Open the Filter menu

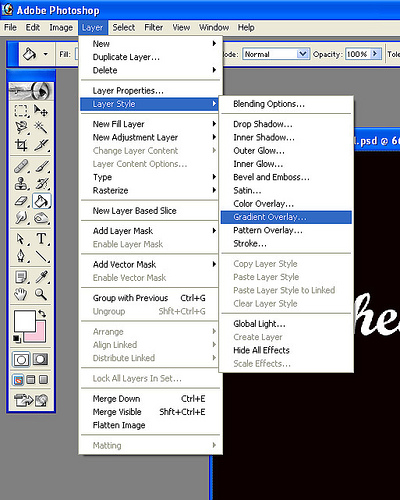(153, 27)
